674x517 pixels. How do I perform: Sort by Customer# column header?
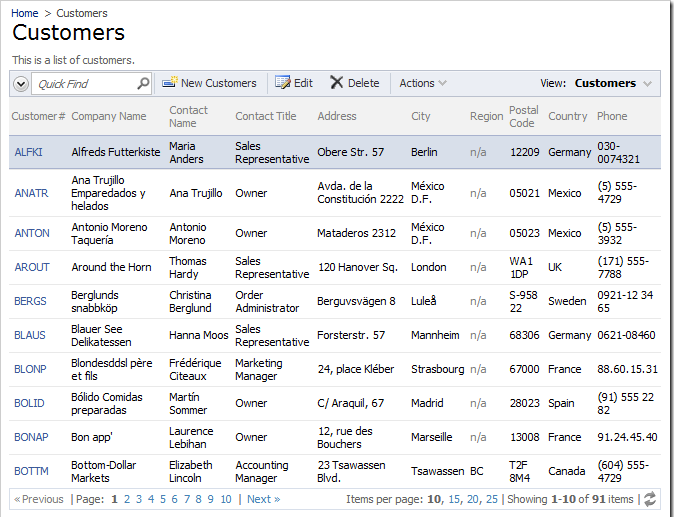tap(38, 116)
